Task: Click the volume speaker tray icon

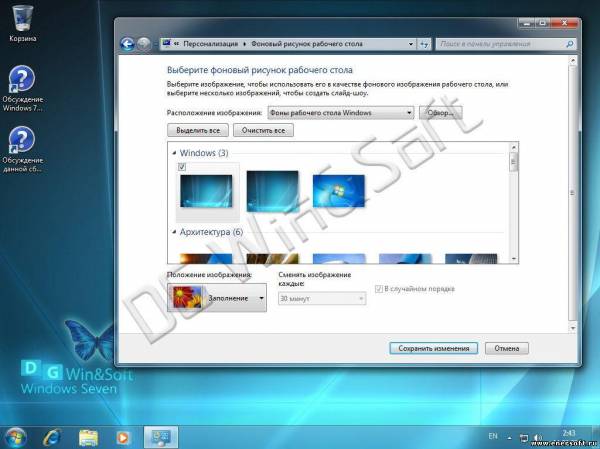Action: [x=538, y=438]
